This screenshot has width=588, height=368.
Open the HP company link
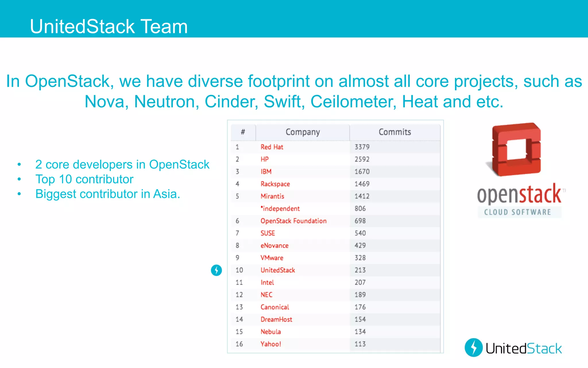(264, 159)
